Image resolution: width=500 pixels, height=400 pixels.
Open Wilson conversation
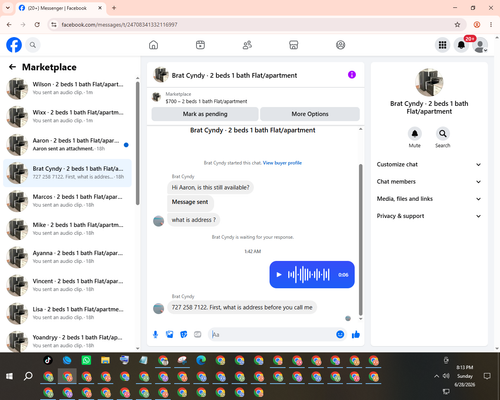(67, 89)
